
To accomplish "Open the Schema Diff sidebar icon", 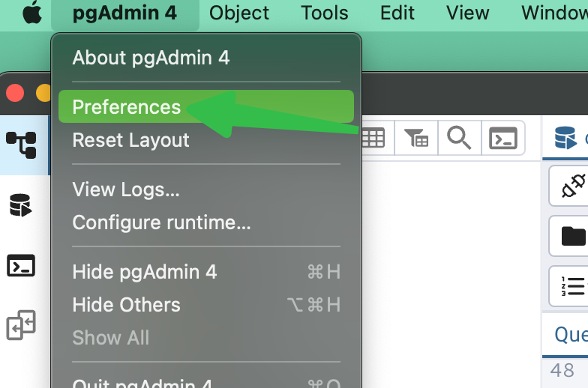I will 21,325.
